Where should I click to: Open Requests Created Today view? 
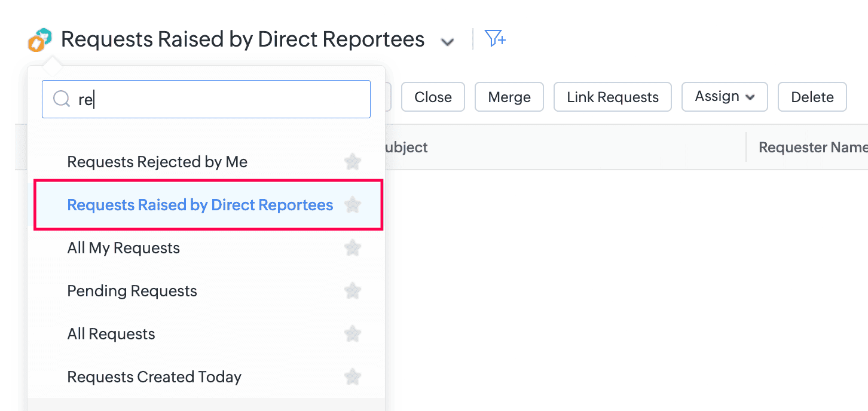click(x=154, y=377)
